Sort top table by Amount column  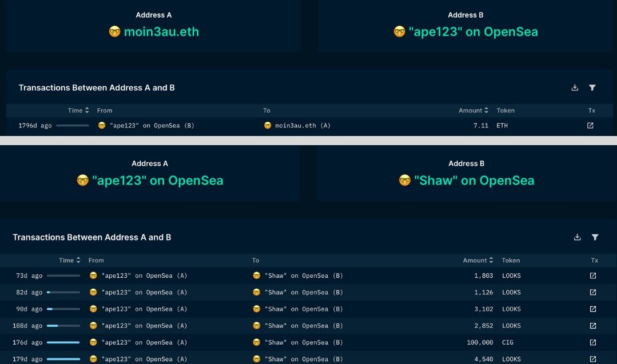[473, 110]
